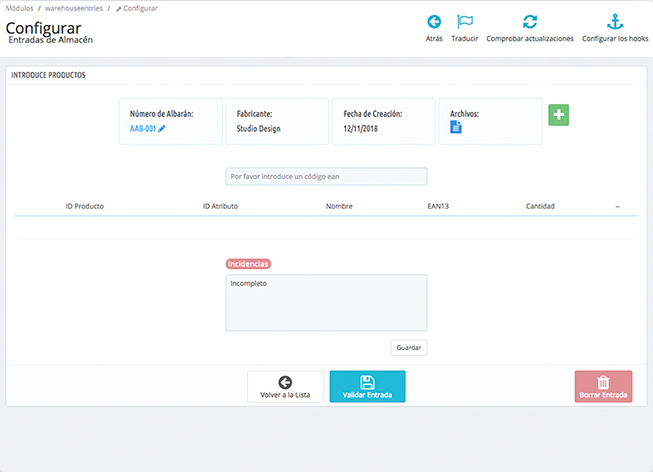Click Módulos breadcrumb link
This screenshot has height=472, width=653.
point(20,8)
